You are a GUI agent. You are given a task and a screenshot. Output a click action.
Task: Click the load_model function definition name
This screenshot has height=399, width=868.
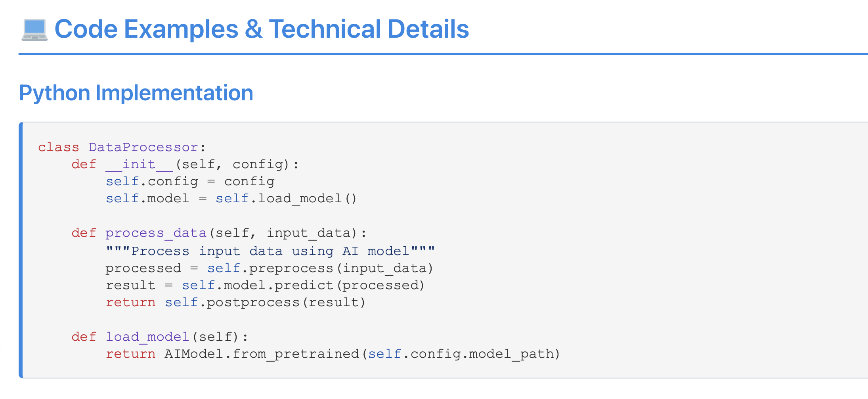coord(147,337)
